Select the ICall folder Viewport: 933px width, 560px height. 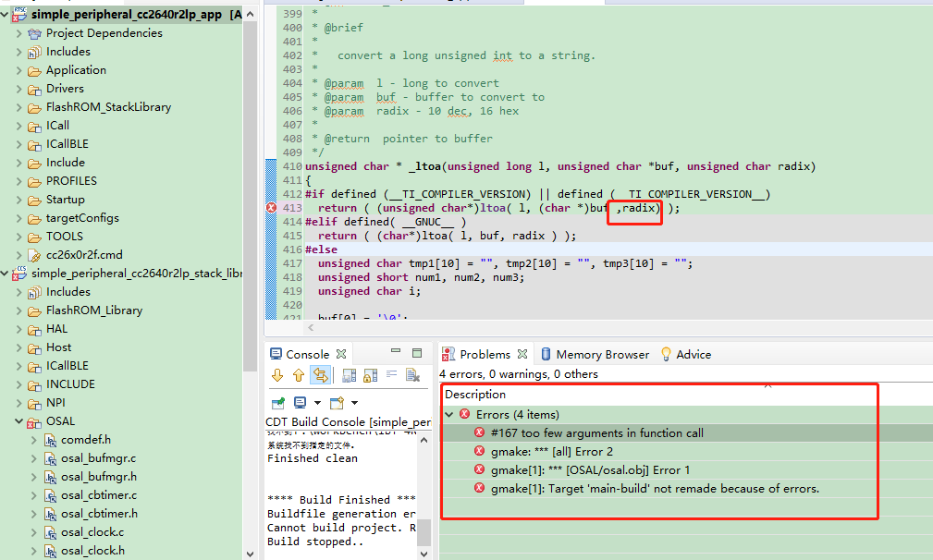57,126
